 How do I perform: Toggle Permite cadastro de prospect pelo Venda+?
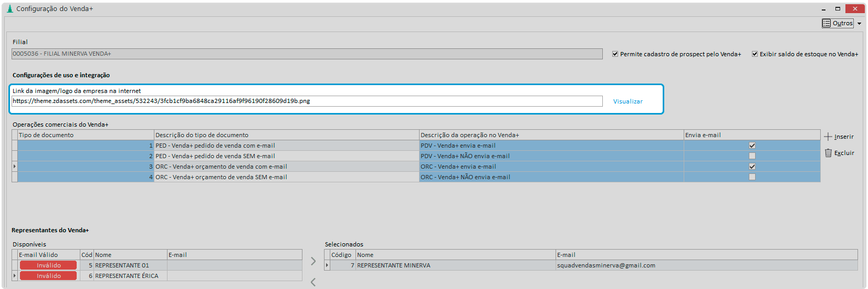point(615,54)
